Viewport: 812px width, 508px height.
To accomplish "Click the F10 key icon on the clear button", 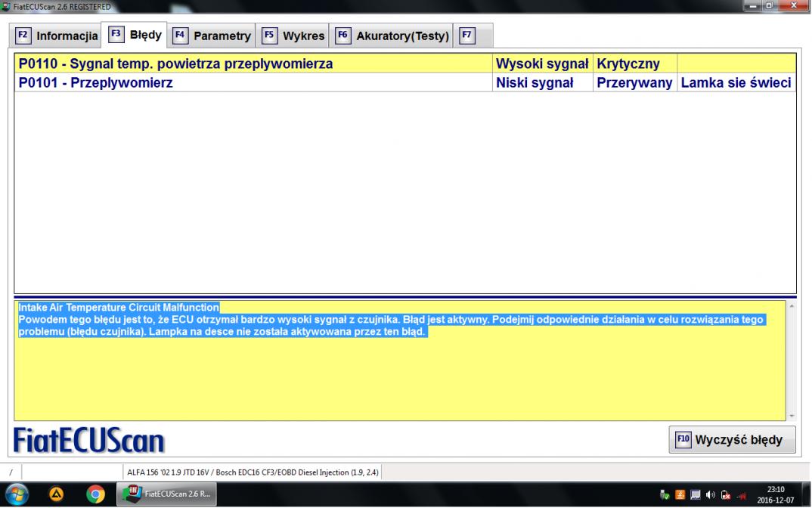I will [x=683, y=440].
